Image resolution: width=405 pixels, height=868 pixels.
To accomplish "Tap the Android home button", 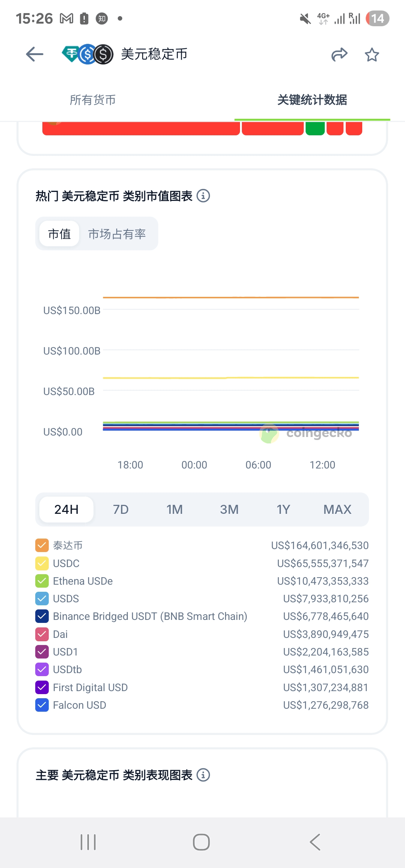I will (x=201, y=842).
